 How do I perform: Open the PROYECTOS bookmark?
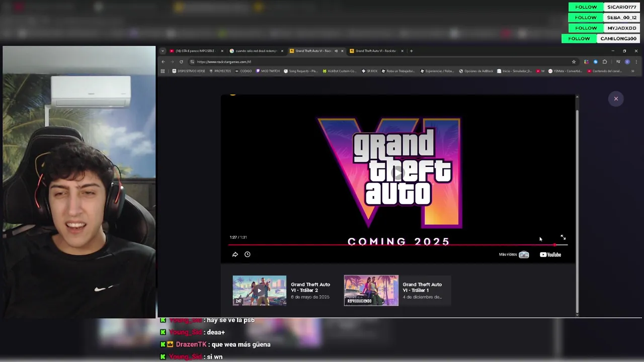tap(220, 71)
